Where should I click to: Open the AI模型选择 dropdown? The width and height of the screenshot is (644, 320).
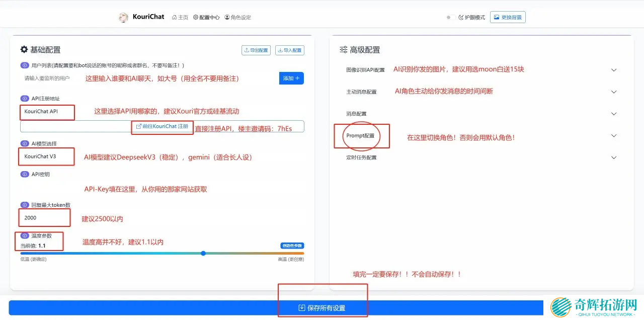pyautogui.click(x=46, y=156)
